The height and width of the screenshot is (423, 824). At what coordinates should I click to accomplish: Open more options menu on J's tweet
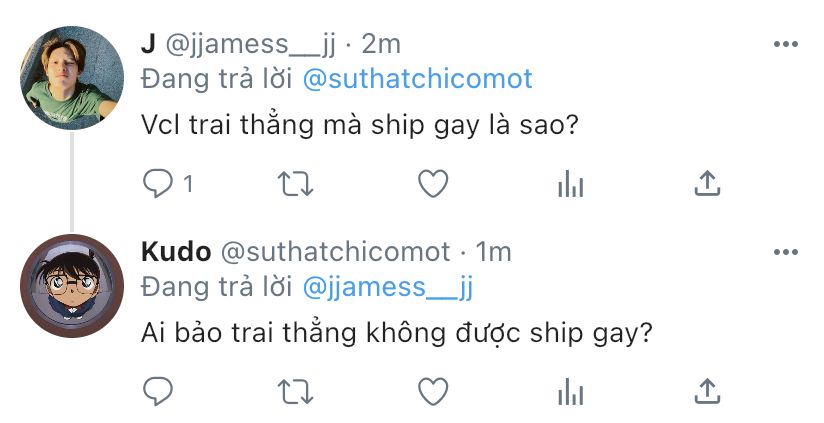786,44
